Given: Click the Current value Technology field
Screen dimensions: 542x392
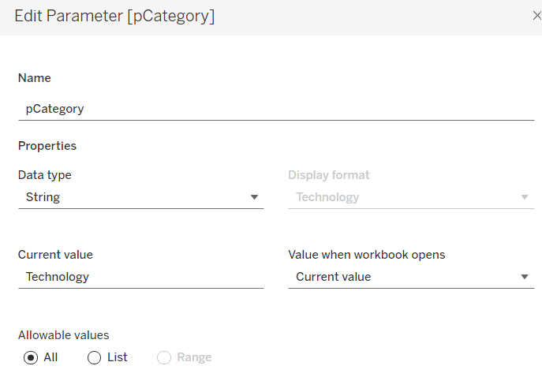Looking at the screenshot, I should tap(140, 277).
